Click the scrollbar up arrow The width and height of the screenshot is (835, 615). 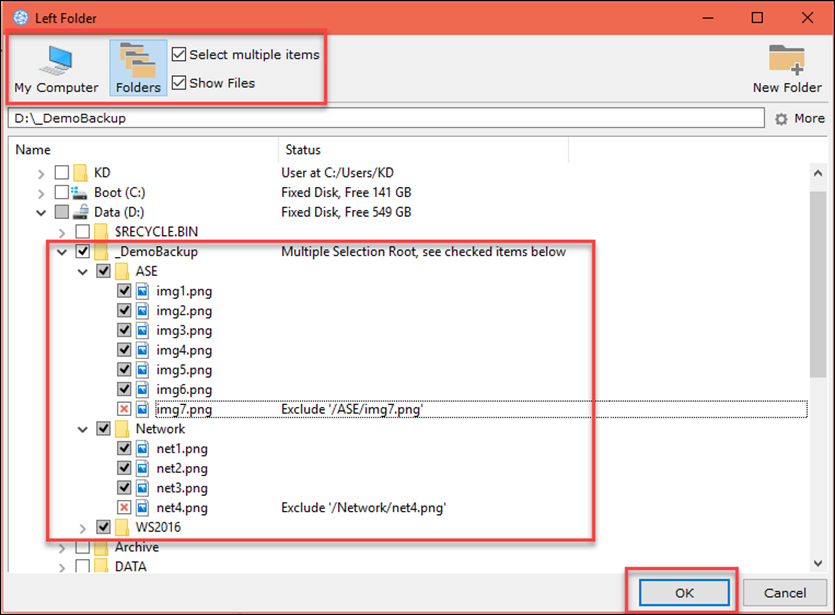click(x=818, y=173)
